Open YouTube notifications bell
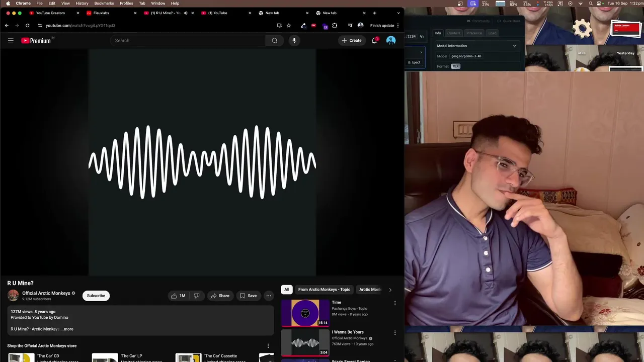The width and height of the screenshot is (644, 362). [x=374, y=40]
